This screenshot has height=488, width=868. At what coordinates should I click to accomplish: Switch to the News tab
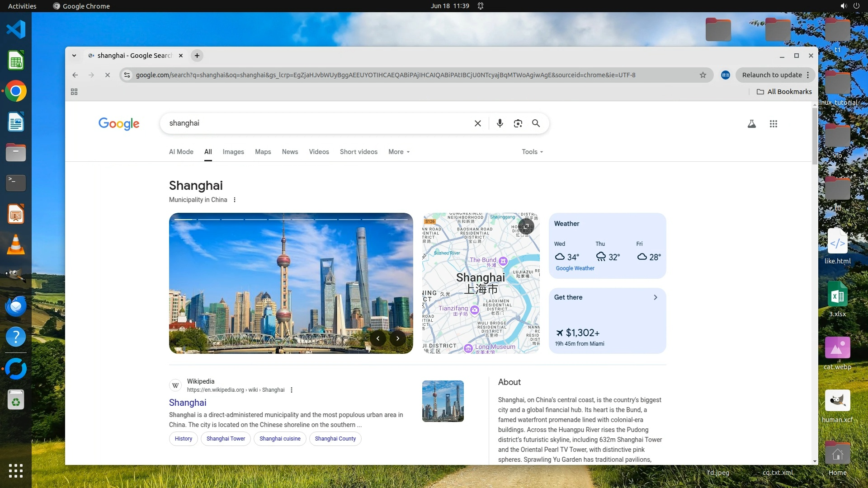(x=290, y=152)
